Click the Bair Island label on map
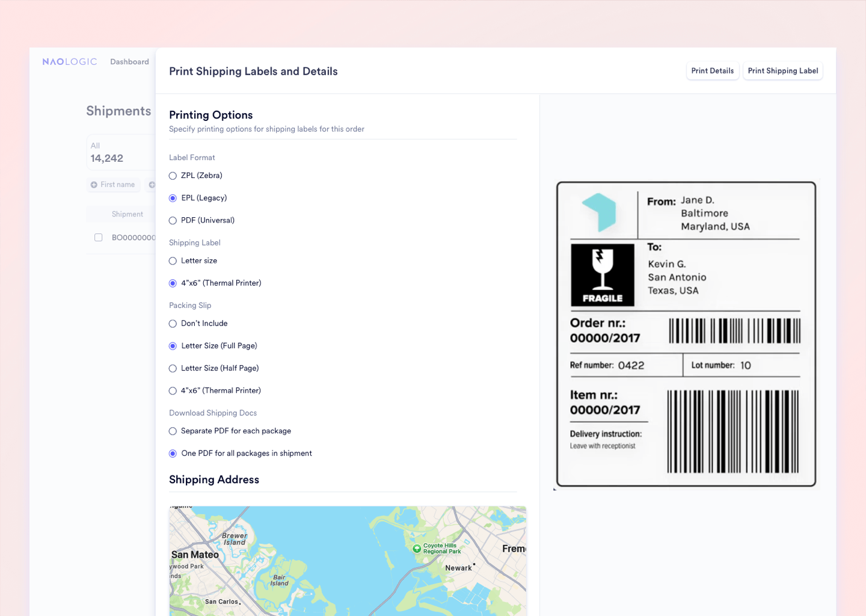This screenshot has width=866, height=616. pos(279,581)
